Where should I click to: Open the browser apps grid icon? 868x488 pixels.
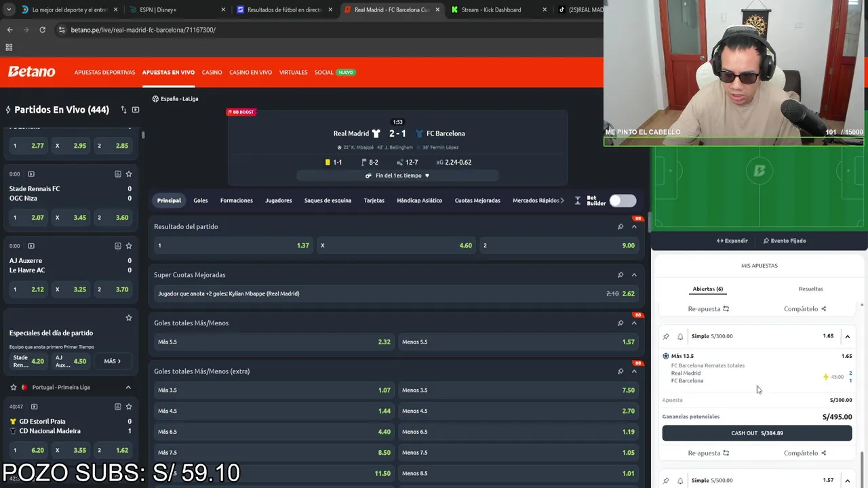(9, 47)
